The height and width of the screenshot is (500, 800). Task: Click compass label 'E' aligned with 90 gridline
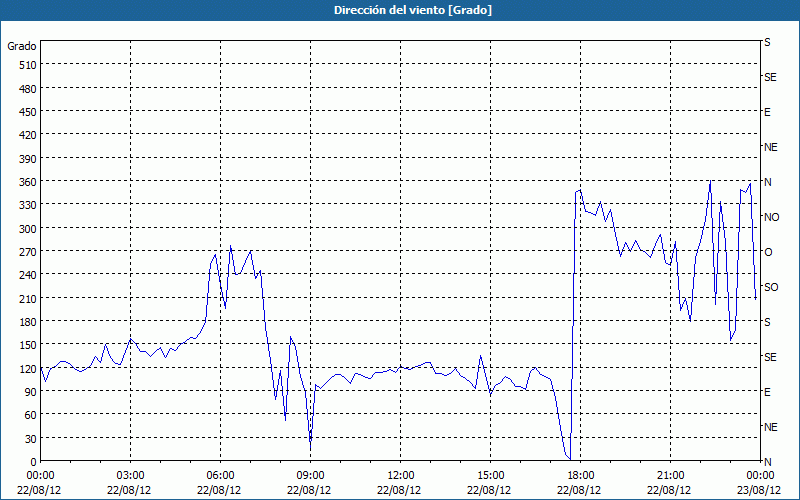coord(767,392)
